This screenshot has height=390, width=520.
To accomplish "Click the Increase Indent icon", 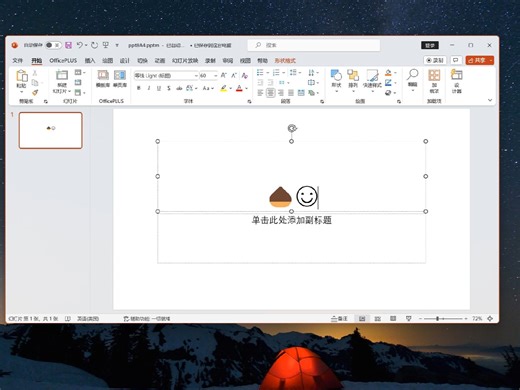I will point(271,82).
